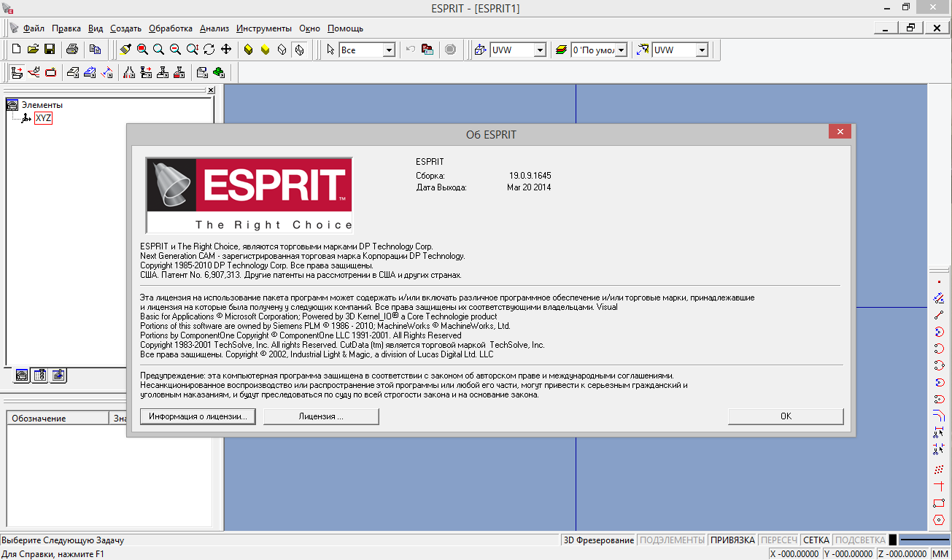
Task: Click the red box feature icon
Action: click(50, 72)
